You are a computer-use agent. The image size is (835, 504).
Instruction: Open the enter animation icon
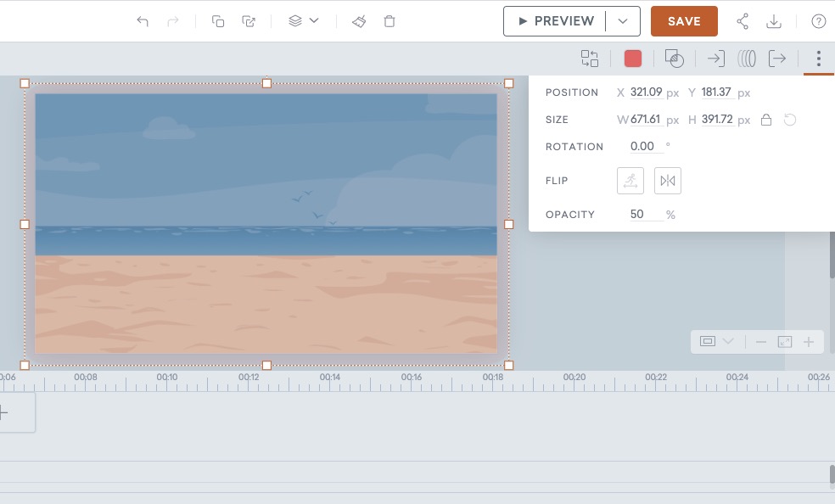pyautogui.click(x=715, y=59)
